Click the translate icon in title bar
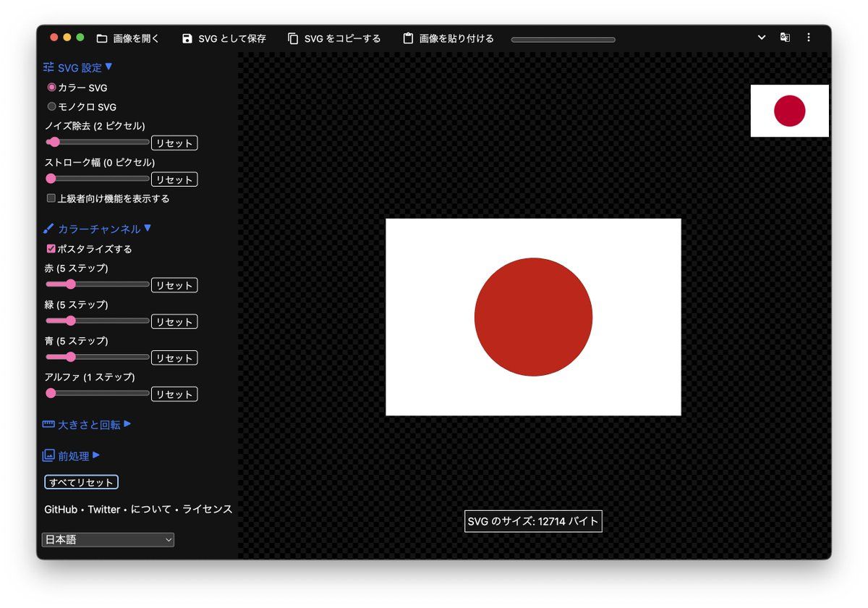 (785, 38)
